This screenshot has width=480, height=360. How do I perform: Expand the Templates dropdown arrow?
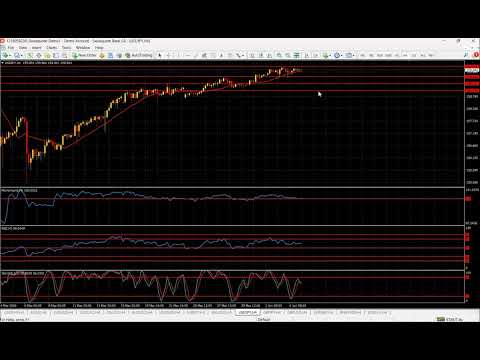pos(354,55)
